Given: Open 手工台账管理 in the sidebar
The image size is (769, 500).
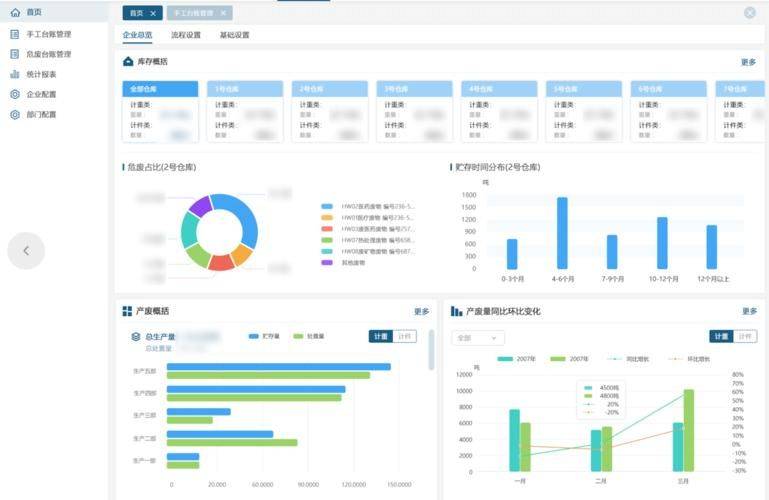Looking at the screenshot, I should (x=48, y=34).
